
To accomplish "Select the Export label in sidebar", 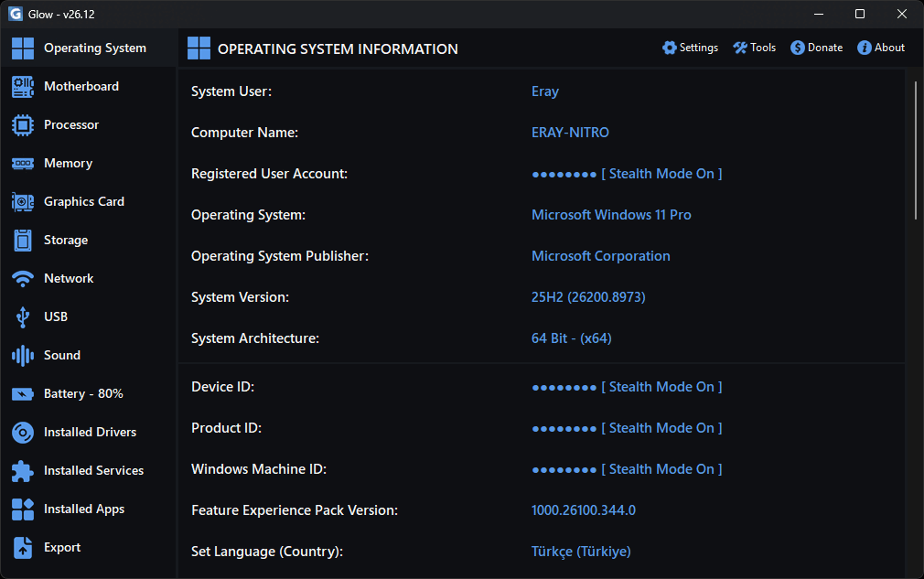I will [62, 547].
